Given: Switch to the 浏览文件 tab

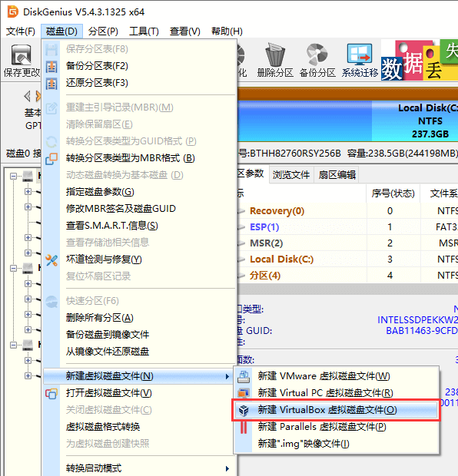Looking at the screenshot, I should [x=290, y=174].
